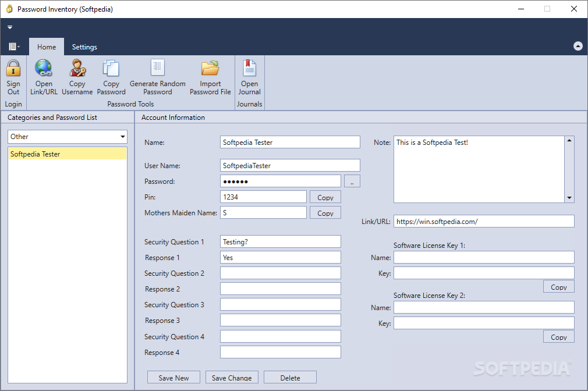This screenshot has width=588, height=391.
Task: Click the Link/URL input field
Action: [484, 221]
